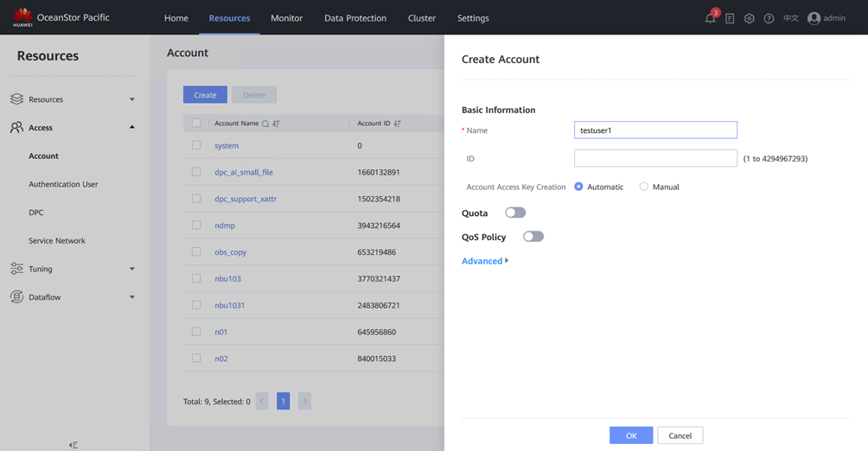The height and width of the screenshot is (451, 868).
Task: Cancel the Create Account dialog
Action: (x=680, y=435)
